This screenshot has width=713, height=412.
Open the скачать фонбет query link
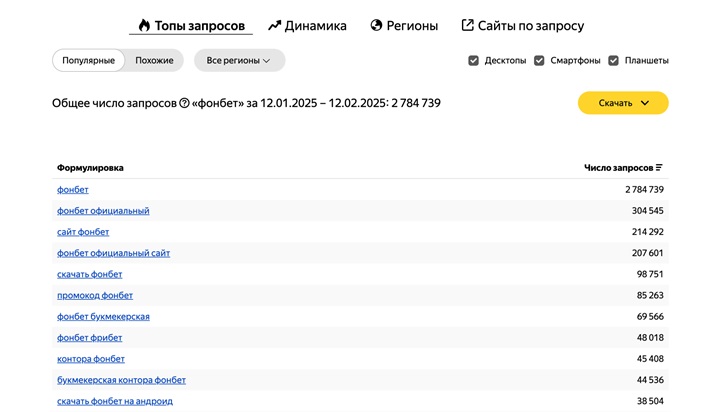tap(90, 274)
